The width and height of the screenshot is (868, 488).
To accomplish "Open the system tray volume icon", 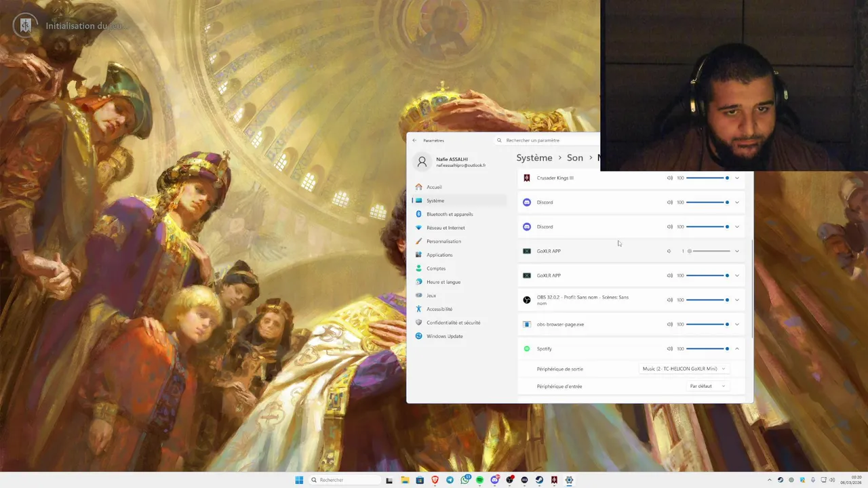I will tap(832, 480).
